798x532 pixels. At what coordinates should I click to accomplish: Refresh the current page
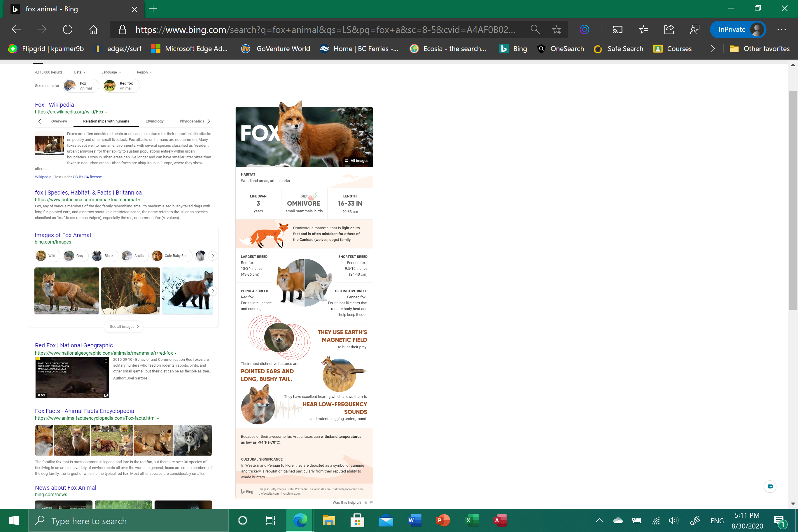(x=67, y=29)
